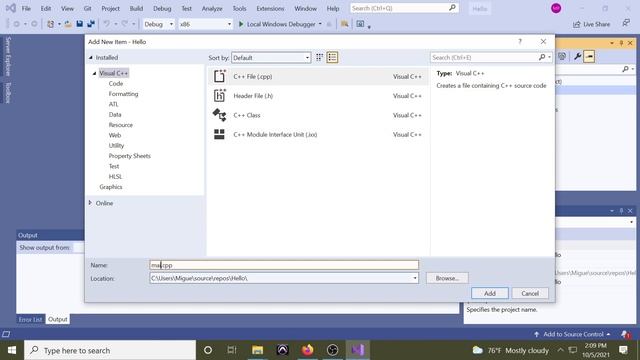Click Visual Studio icon on taskbar
This screenshot has width=640, height=360.
[358, 350]
